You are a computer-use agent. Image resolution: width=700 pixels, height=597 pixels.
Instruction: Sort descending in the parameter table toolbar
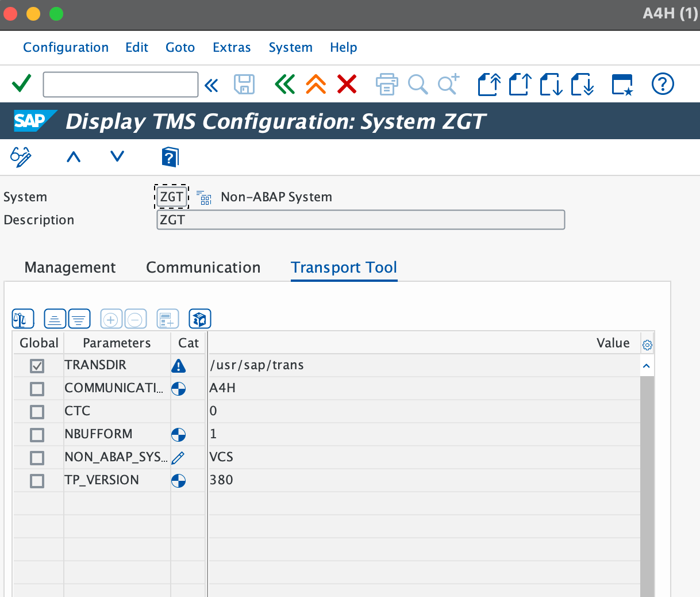point(79,319)
